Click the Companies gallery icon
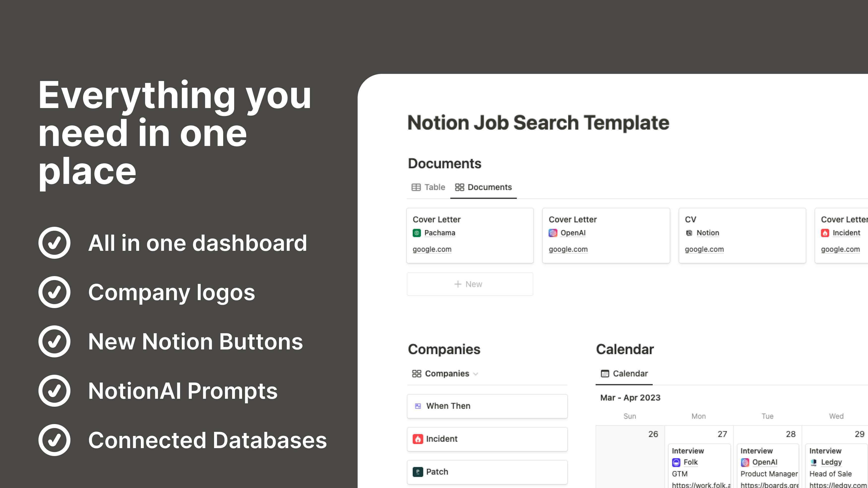Screen dimensions: 868x488 click(415, 373)
